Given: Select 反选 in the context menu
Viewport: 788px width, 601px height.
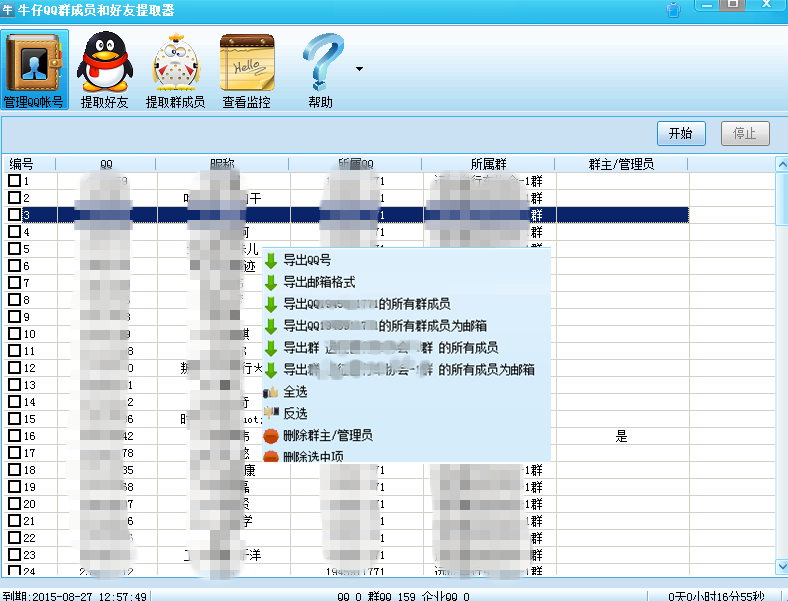Looking at the screenshot, I should [295, 414].
